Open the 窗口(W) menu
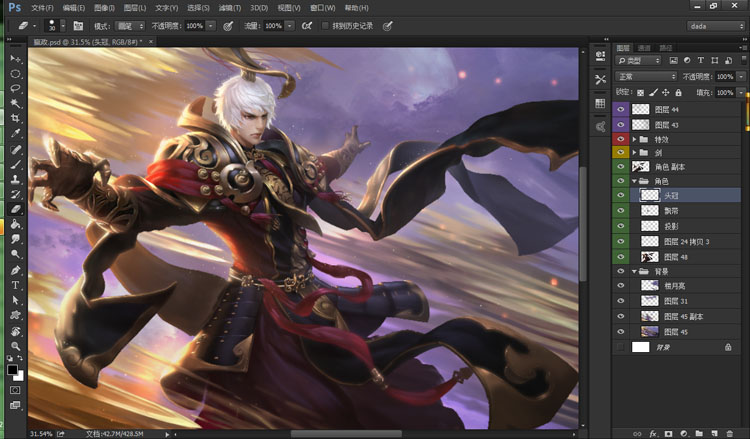Screen dimensions: 750x439 [x=323, y=8]
